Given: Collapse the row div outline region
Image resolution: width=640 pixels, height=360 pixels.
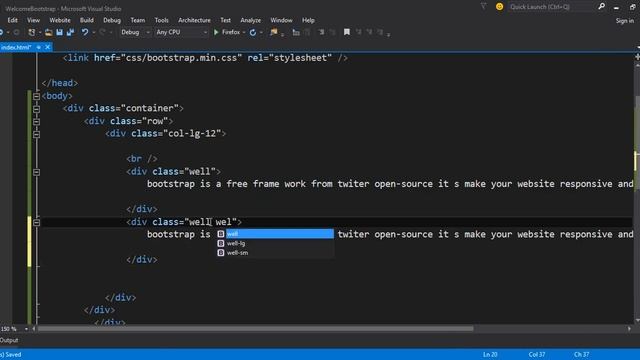Looking at the screenshot, I should coord(36,122).
